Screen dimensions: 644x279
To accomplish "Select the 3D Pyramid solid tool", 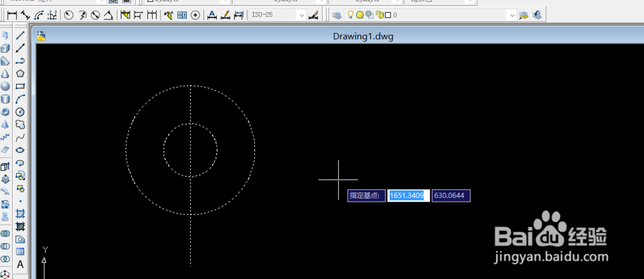I will pos(5,124).
